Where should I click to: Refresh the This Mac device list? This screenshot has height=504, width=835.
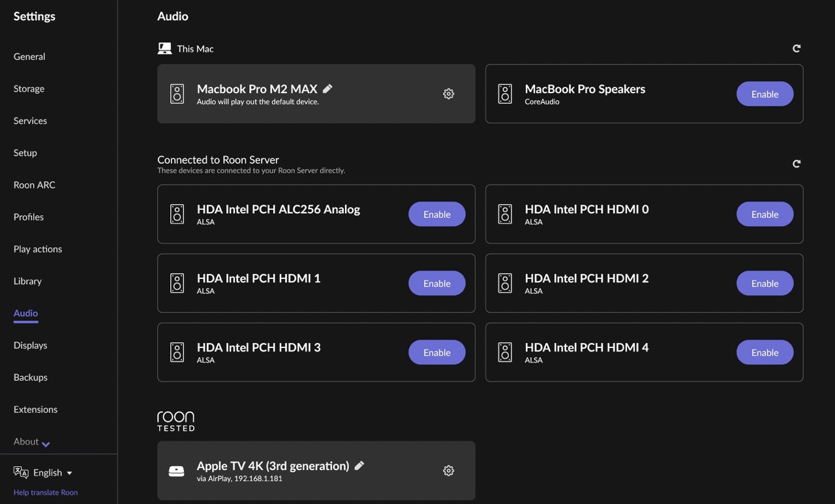(797, 48)
